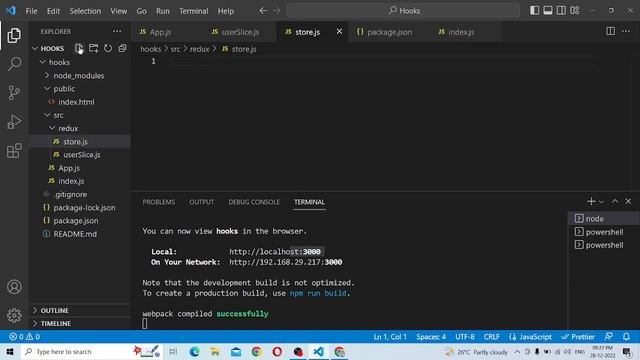
Task: Expand the node_modules folder
Action: pos(47,76)
